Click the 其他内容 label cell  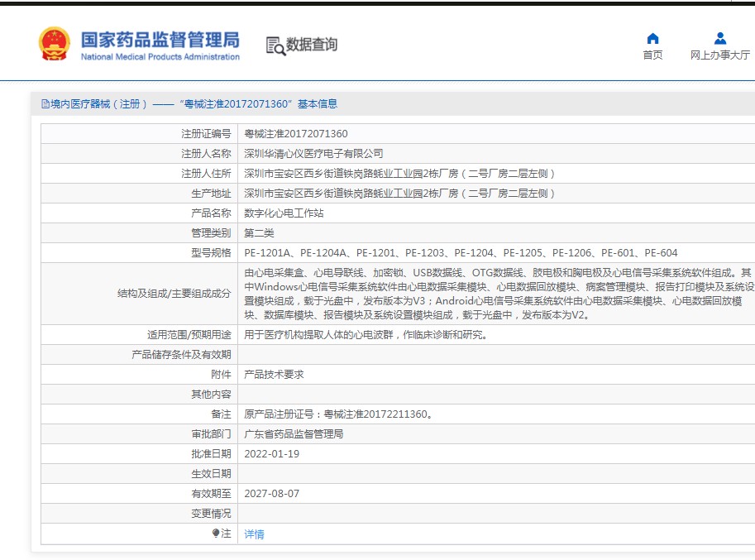coord(139,395)
